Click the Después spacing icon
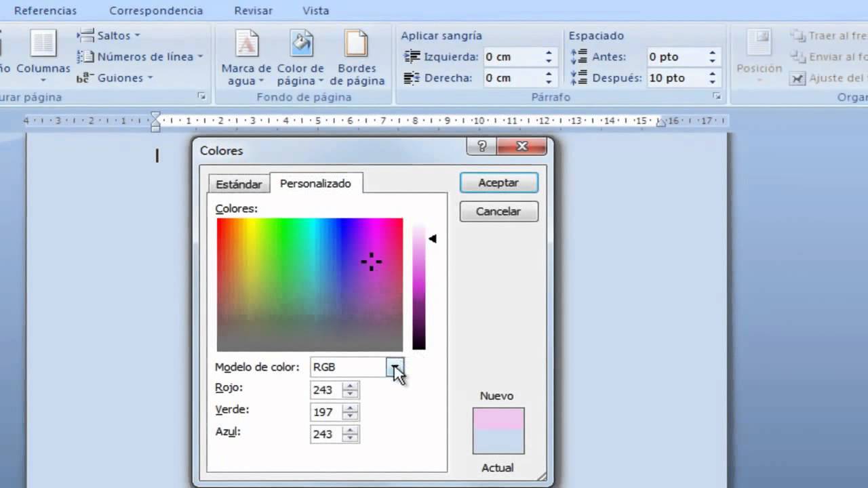Image resolution: width=868 pixels, height=488 pixels. (x=578, y=78)
